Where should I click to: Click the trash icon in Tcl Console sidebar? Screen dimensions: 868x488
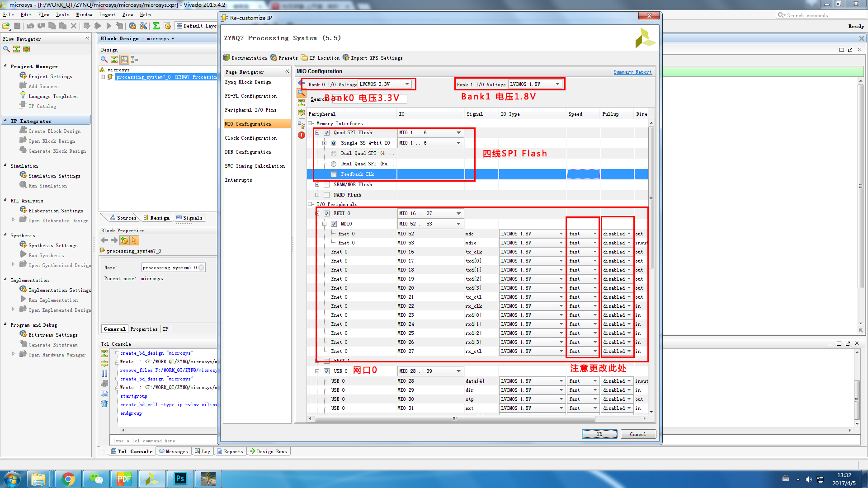click(x=104, y=404)
